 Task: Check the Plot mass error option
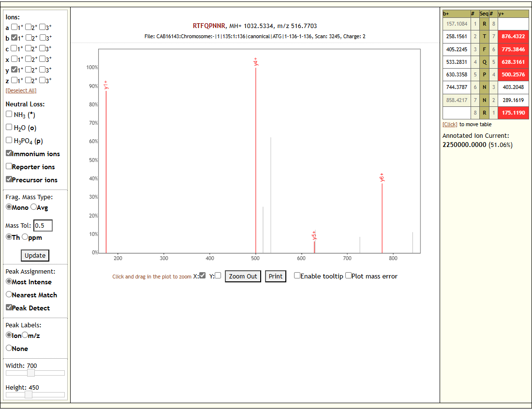[x=348, y=276]
